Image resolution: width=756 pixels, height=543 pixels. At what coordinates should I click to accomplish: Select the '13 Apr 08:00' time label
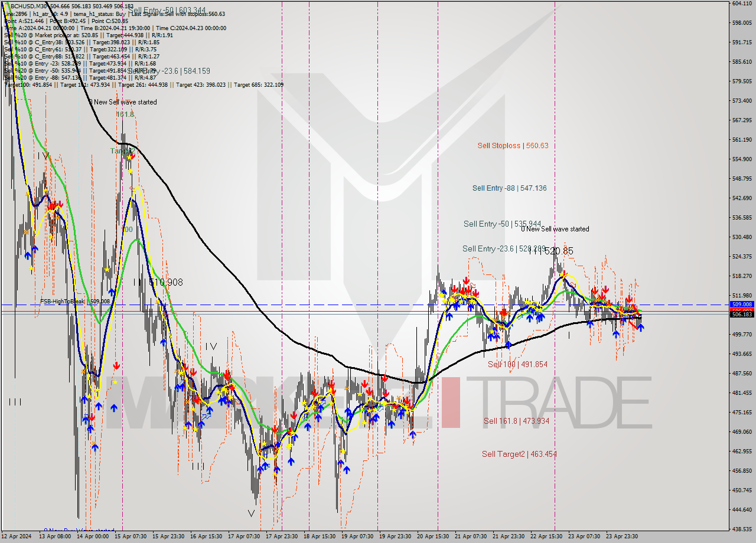[x=55, y=537]
